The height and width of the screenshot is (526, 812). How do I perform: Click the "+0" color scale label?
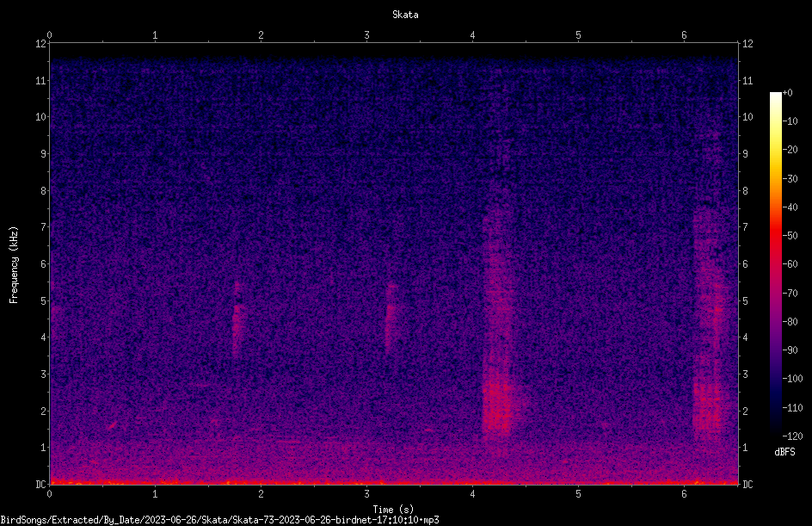coord(787,93)
